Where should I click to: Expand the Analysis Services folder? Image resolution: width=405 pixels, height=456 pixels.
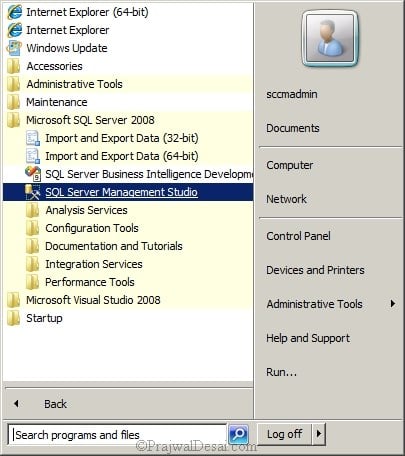86,210
